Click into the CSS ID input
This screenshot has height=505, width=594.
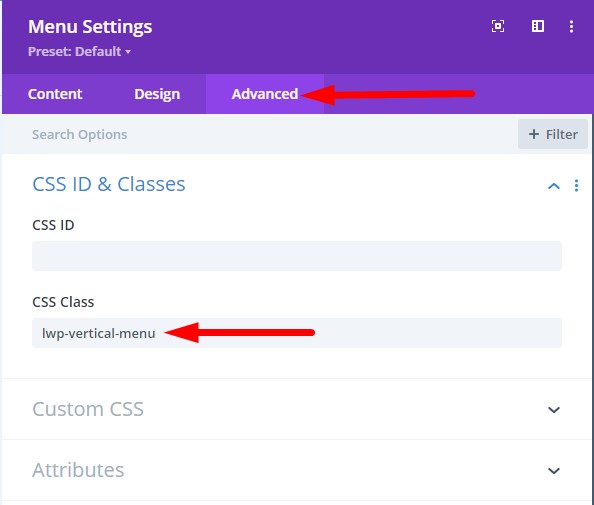[297, 256]
